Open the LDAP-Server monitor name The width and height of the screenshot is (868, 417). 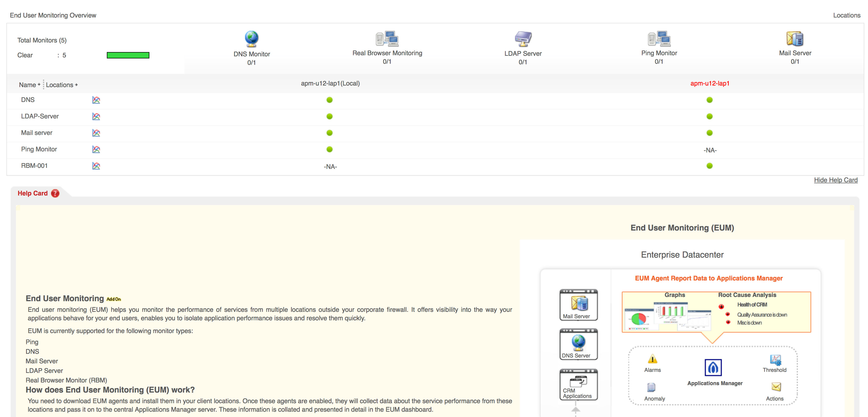[x=40, y=117]
